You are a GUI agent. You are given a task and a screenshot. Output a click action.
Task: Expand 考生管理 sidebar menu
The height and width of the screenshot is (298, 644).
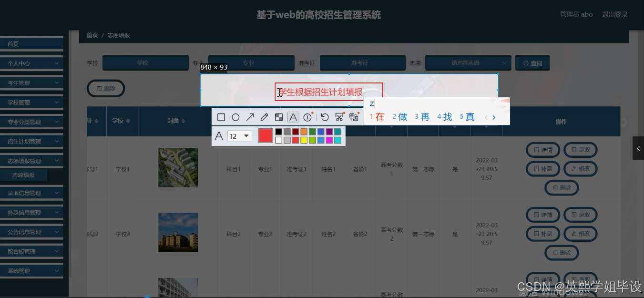tap(31, 83)
